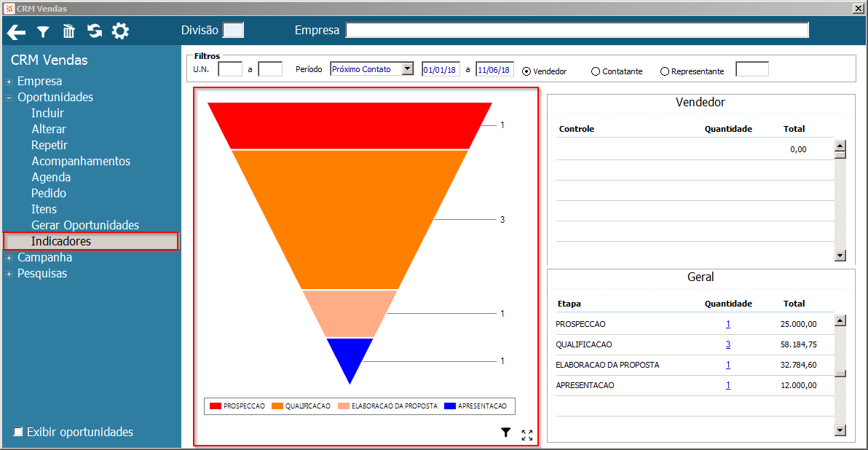This screenshot has width=868, height=450.
Task: Open Pedido menu item
Action: point(49,193)
